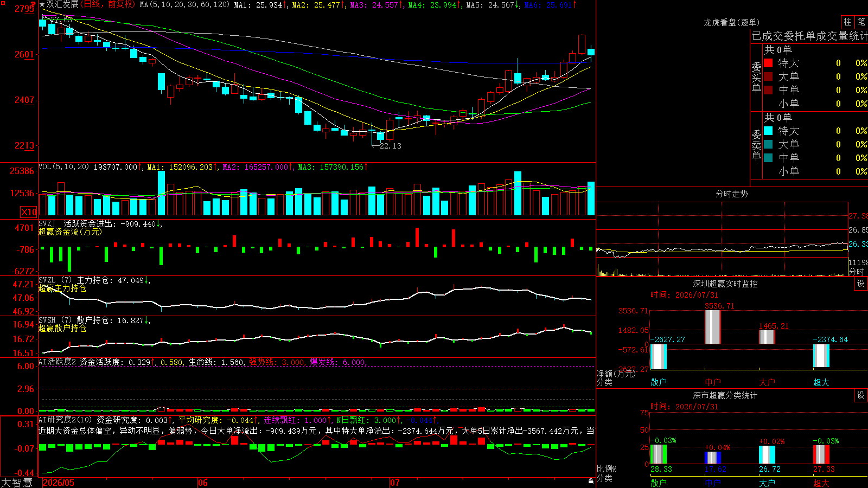Click the 主力持仓: 47.049 readout
Screen dimensions: 868x488
point(113,280)
